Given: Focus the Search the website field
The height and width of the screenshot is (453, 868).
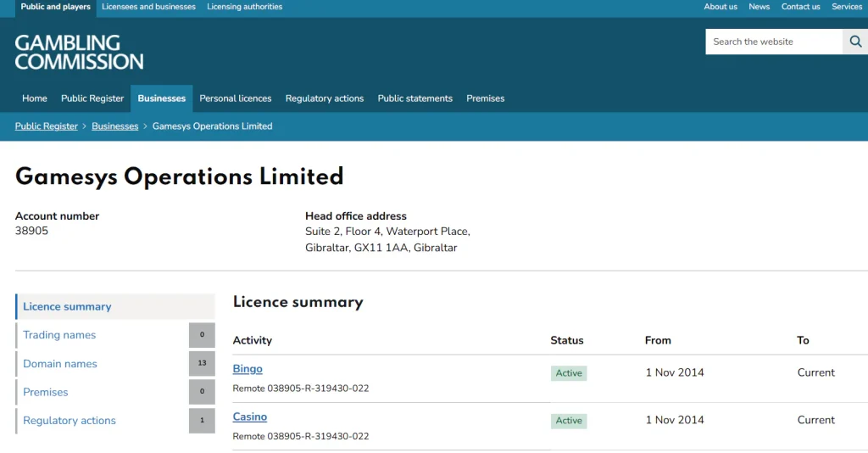Looking at the screenshot, I should (x=774, y=42).
